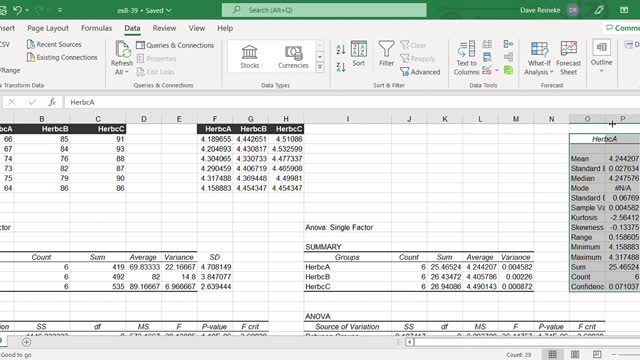
Task: Open What-If Analysis dropdown
Action: tap(539, 58)
